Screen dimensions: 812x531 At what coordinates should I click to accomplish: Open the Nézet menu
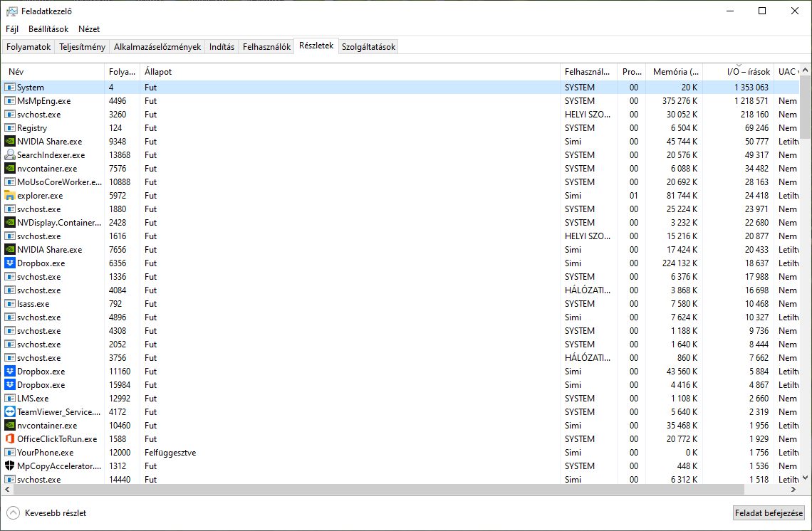point(88,29)
